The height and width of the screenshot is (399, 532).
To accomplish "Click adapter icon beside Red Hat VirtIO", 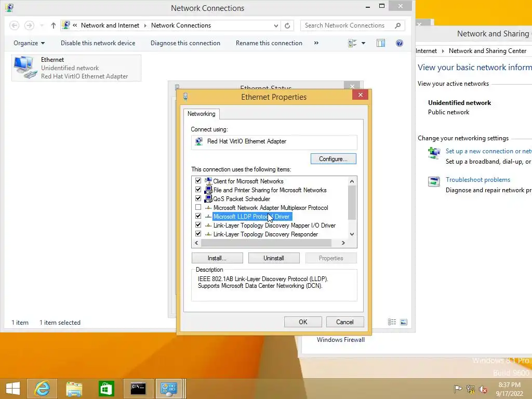I will [x=199, y=141].
